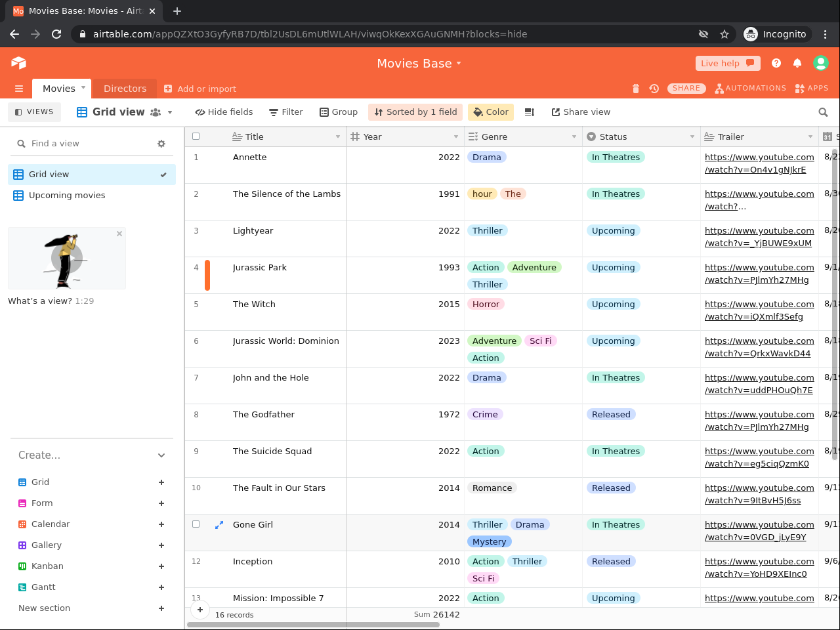Open the user account avatar
The height and width of the screenshot is (630, 840).
pos(820,63)
